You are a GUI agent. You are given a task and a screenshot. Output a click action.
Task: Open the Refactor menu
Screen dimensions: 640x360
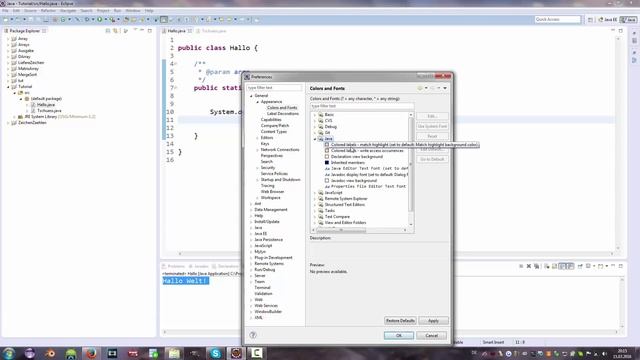(48, 10)
